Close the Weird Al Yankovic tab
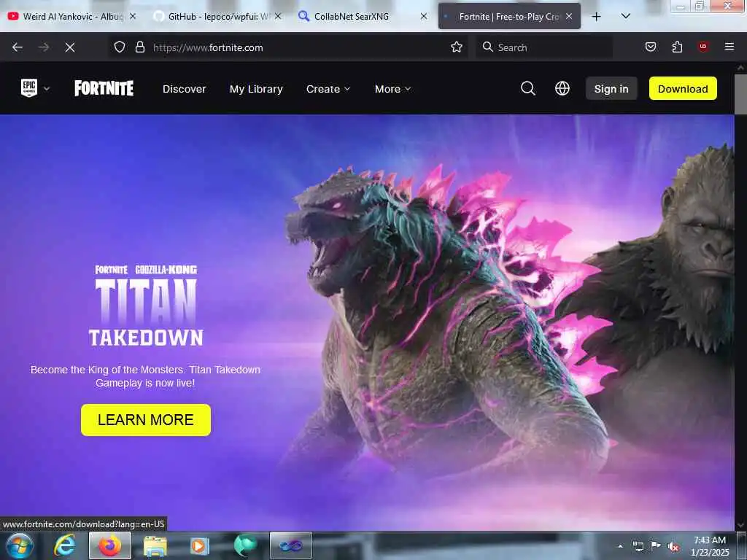747x560 pixels. coord(133,16)
